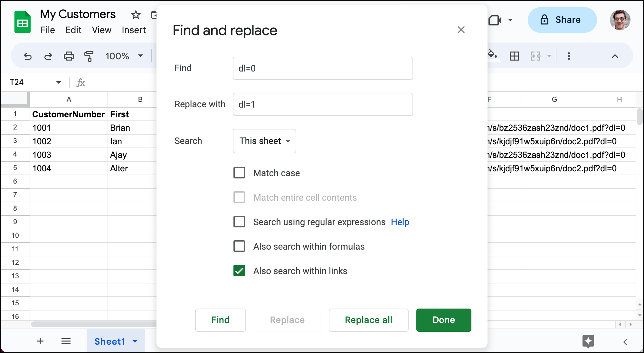Click the Replace with input field
The height and width of the screenshot is (353, 644).
pos(323,104)
